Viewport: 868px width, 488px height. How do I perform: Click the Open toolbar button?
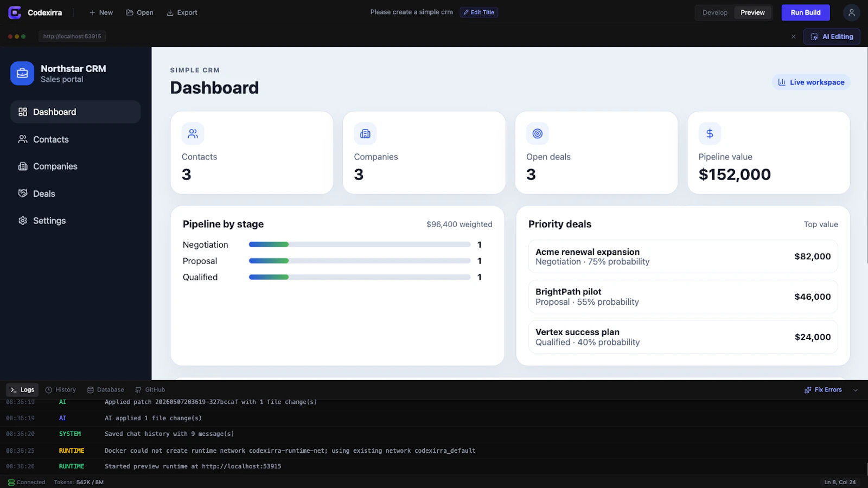tap(140, 12)
